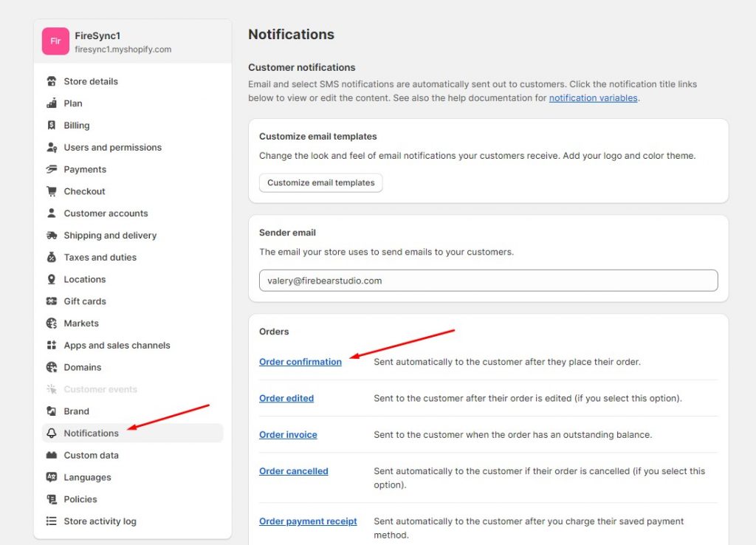Click the Billing credit card icon
The image size is (756, 545).
point(51,125)
